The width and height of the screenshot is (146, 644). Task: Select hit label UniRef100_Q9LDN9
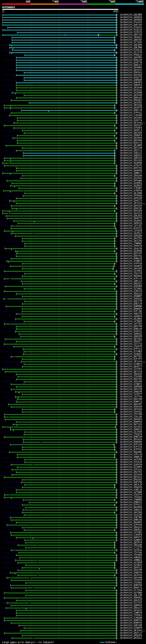click(x=131, y=47)
